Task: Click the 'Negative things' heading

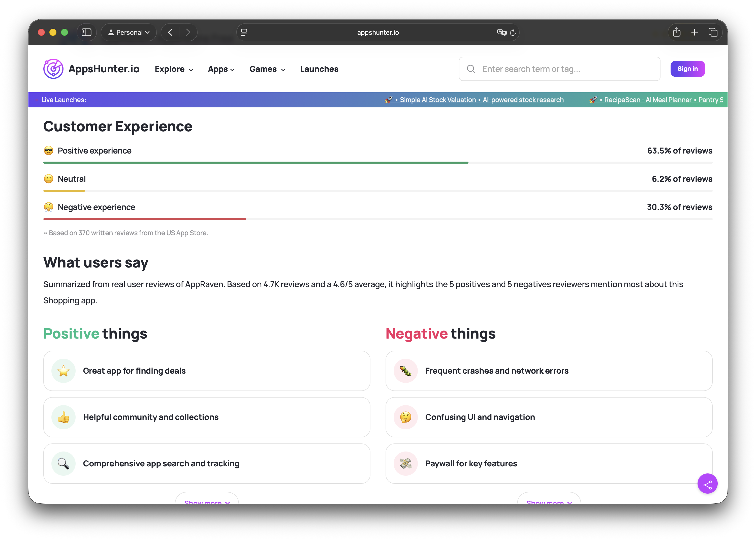Action: pyautogui.click(x=440, y=334)
